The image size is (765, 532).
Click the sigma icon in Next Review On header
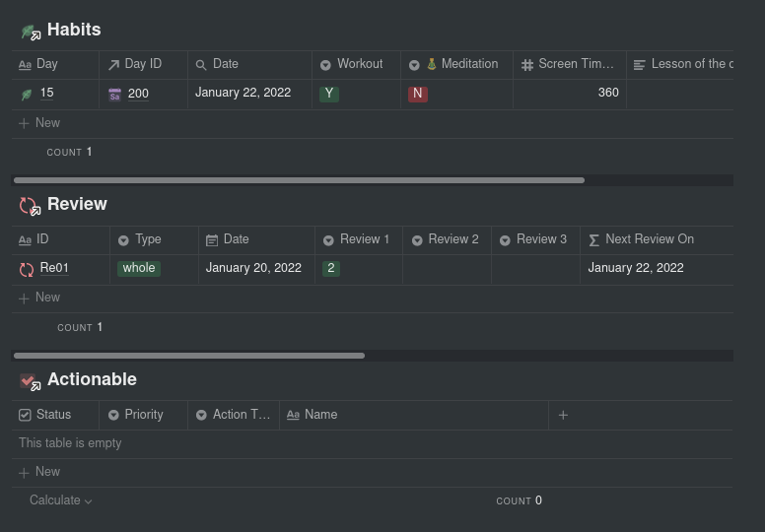593,240
